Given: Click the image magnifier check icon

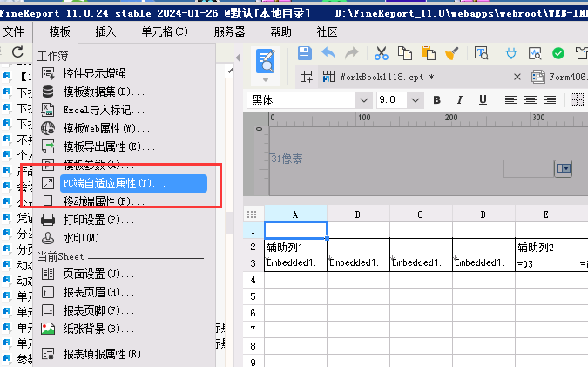Looking at the screenshot, I should [535, 53].
